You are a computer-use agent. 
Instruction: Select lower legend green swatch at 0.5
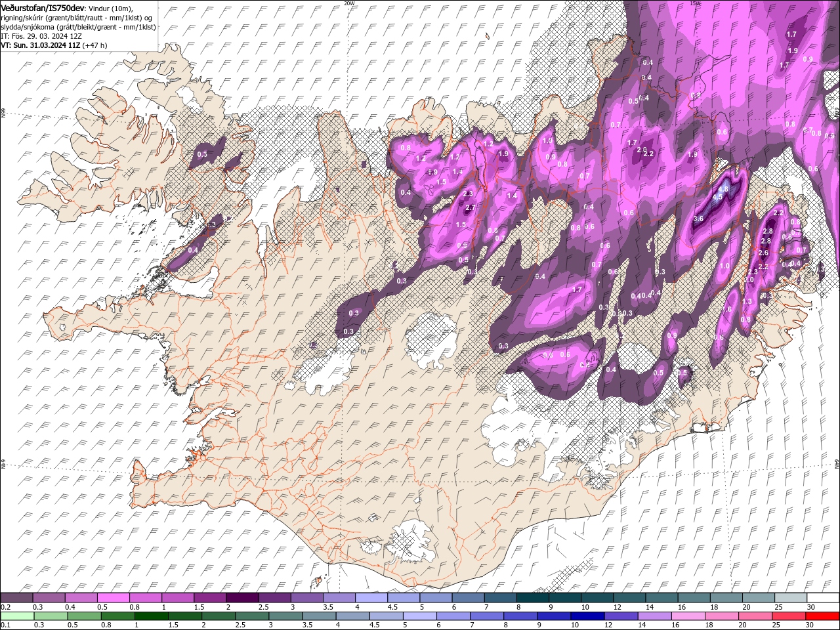[x=84, y=616]
